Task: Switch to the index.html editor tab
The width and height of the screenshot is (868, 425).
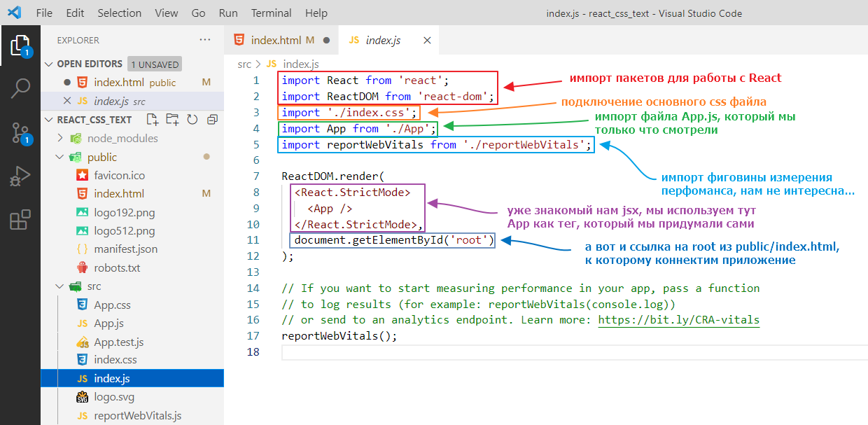Action: tap(273, 40)
